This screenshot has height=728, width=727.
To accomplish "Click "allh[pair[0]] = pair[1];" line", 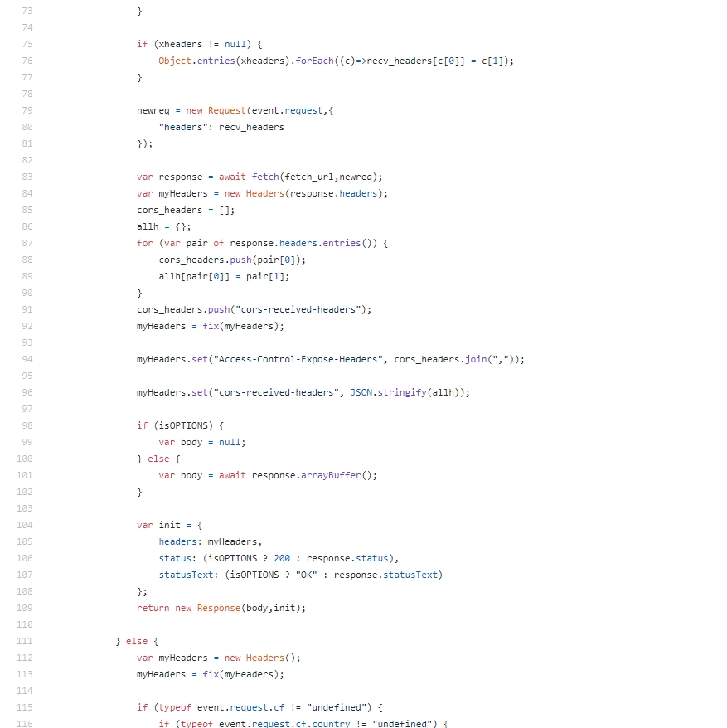I will click(x=224, y=277).
